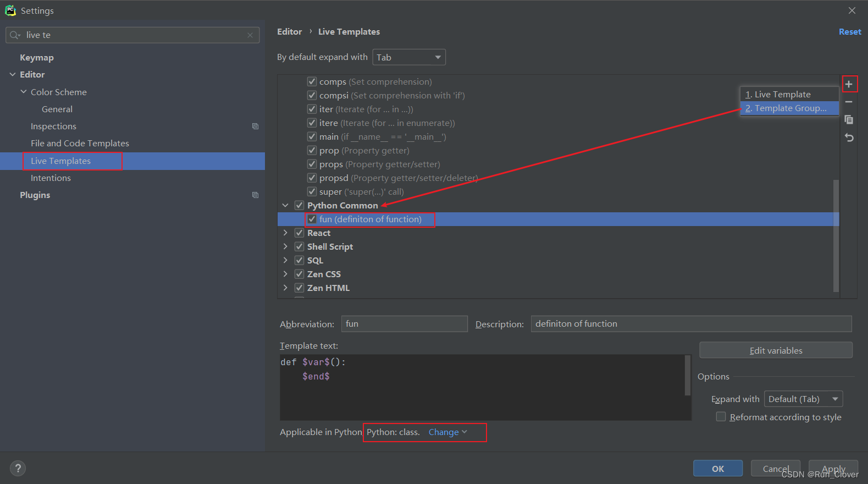Open help with the question mark icon
868x484 pixels.
point(18,469)
